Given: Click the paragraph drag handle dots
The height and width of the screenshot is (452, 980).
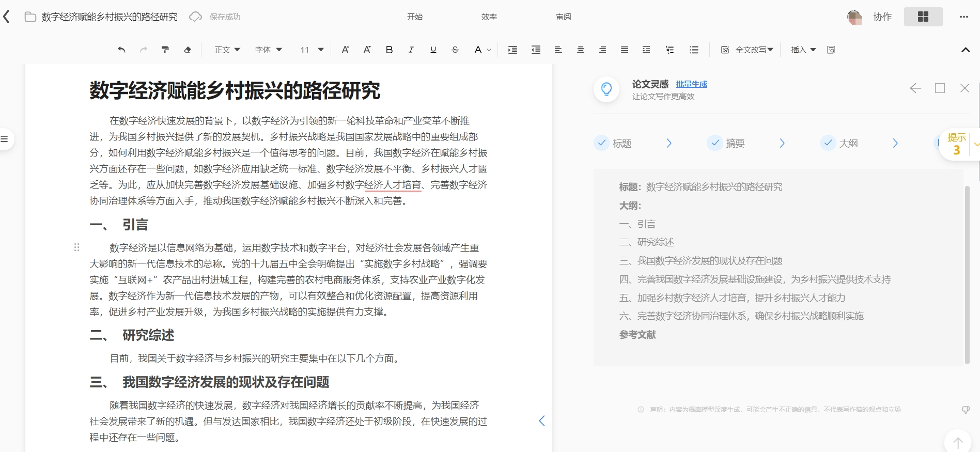Looking at the screenshot, I should click(76, 247).
